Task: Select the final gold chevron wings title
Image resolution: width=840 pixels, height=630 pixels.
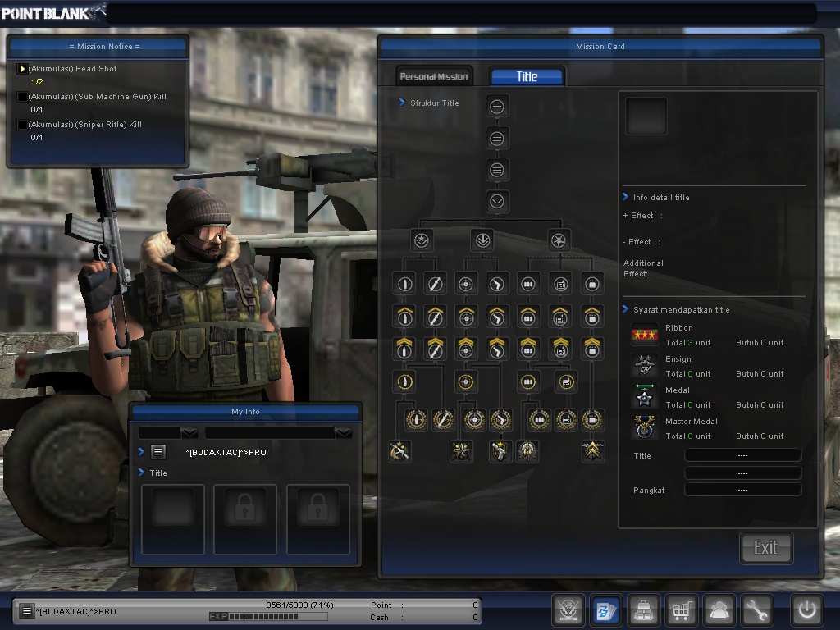Action: (592, 451)
